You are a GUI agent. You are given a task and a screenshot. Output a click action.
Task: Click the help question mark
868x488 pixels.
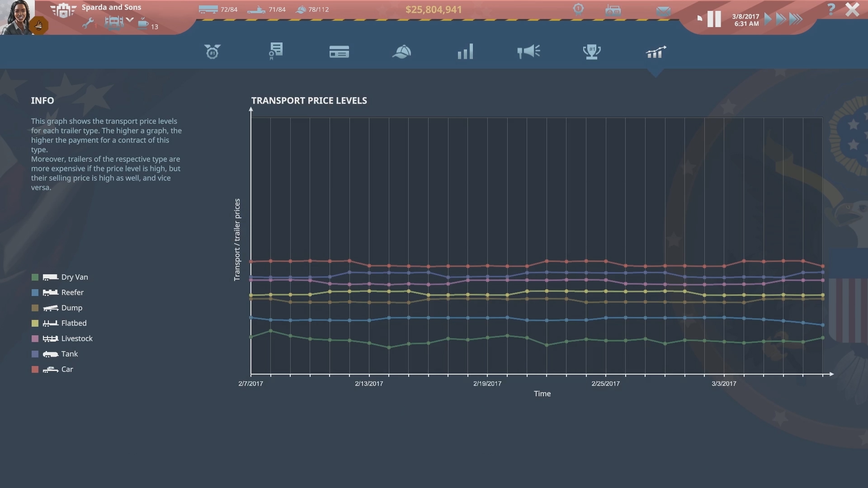click(831, 9)
